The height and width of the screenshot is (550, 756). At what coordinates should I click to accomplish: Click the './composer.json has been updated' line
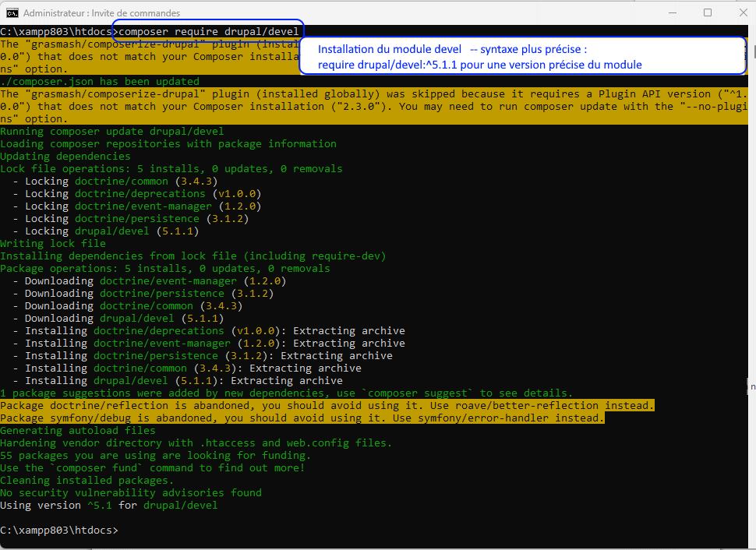(x=100, y=82)
